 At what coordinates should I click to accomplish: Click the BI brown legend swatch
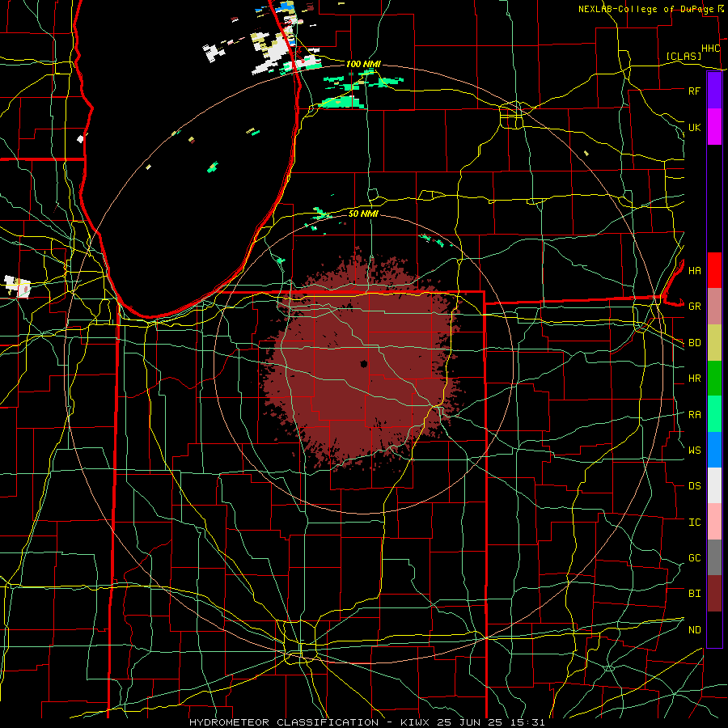coord(714,594)
